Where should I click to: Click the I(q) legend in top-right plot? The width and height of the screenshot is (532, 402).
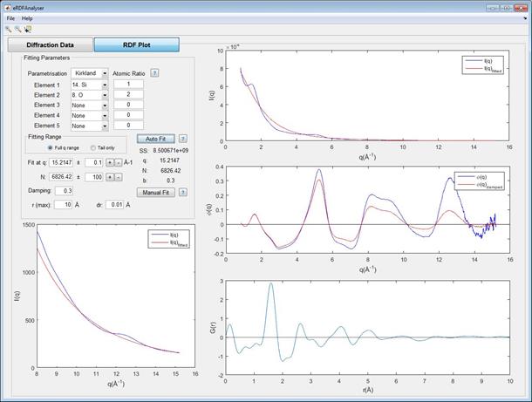point(482,65)
